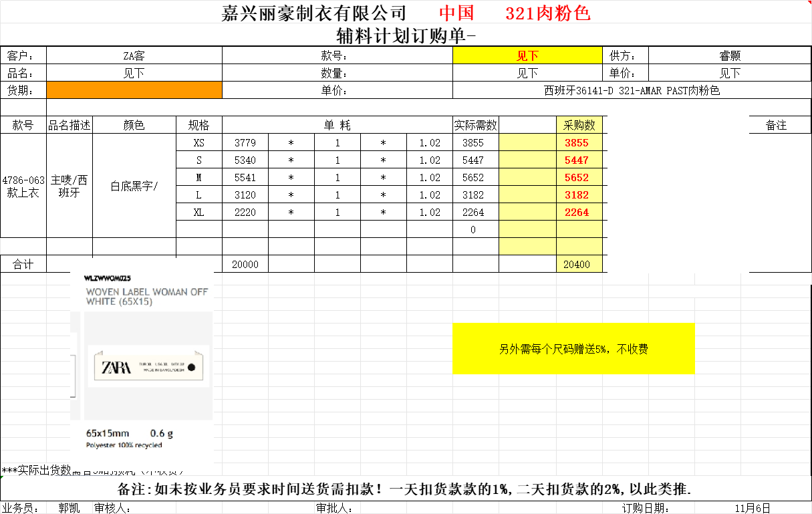Select the purchase total cell 20400
This screenshot has width=812, height=514.
click(576, 265)
